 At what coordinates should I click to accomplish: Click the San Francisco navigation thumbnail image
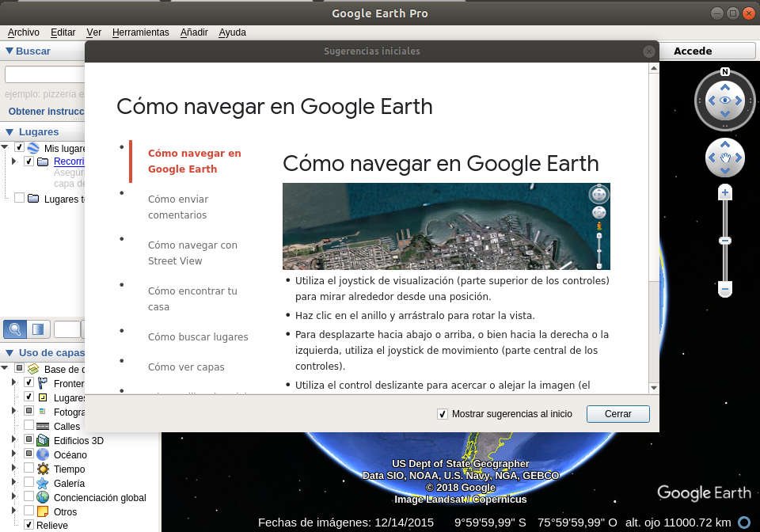tap(446, 226)
